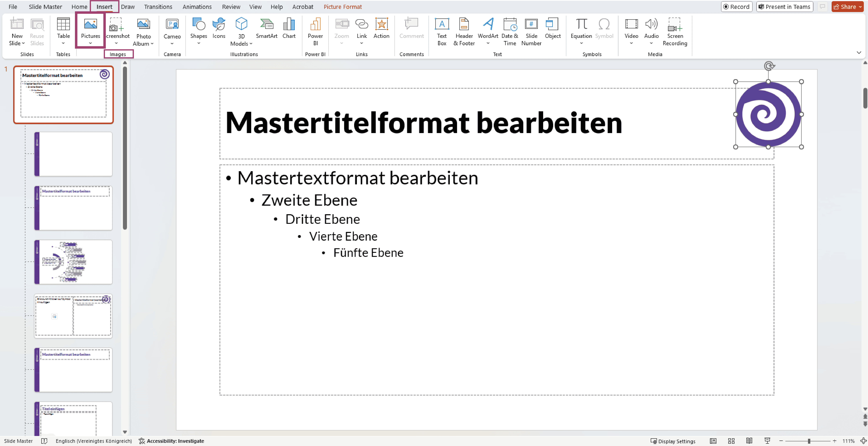The width and height of the screenshot is (868, 446).
Task: Open the Picture Format tab
Action: 343,7
